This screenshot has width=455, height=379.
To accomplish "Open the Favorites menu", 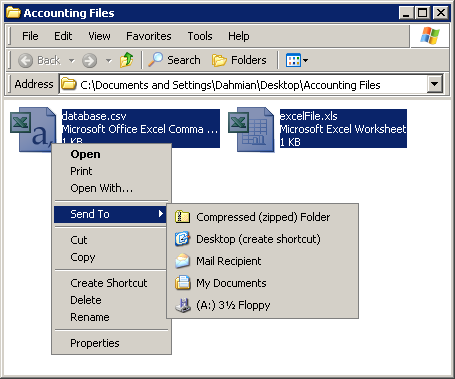I will click(149, 36).
